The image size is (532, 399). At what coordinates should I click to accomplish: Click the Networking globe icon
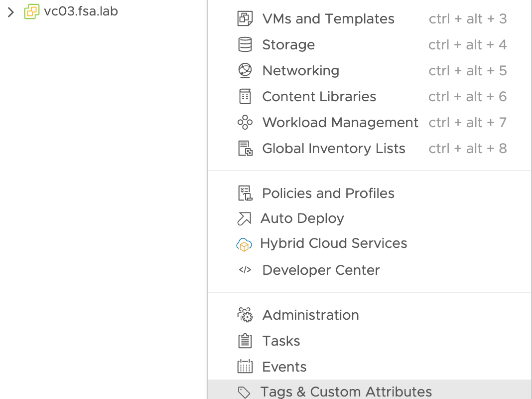pos(245,71)
